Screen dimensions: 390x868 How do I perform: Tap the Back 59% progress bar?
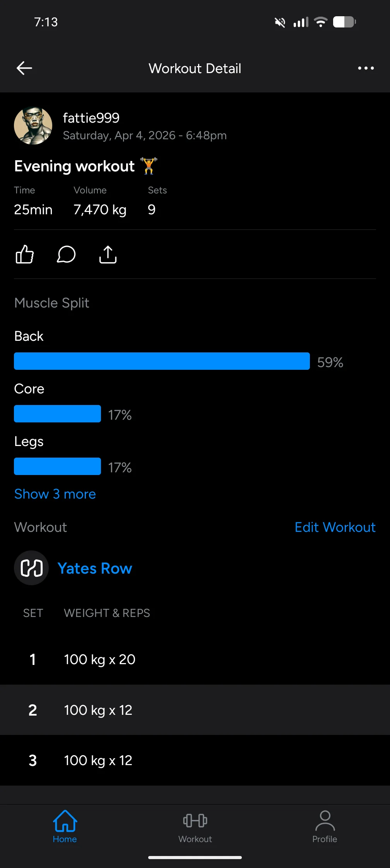pos(162,361)
